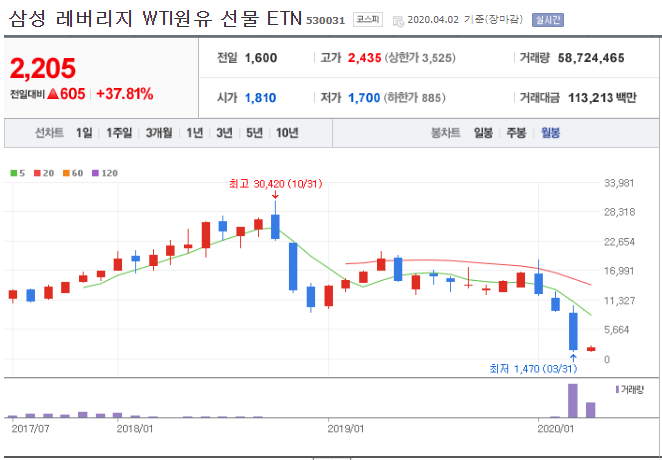Click the 2018/01 axis label
This screenshot has width=662, height=460.
135,429
